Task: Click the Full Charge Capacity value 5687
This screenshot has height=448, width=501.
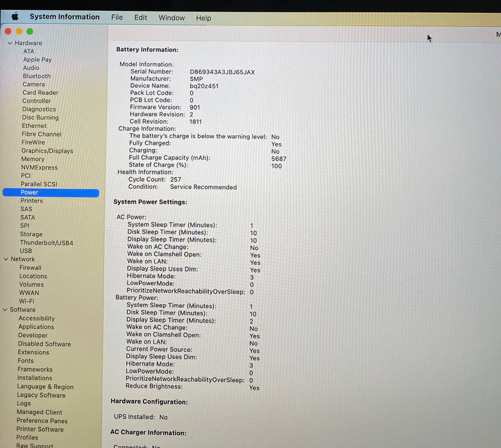Action: (279, 159)
